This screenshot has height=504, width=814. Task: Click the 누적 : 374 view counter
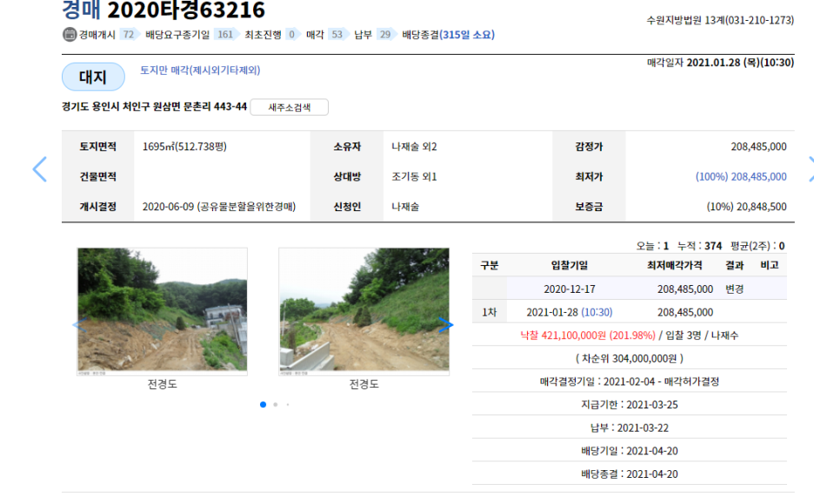699,246
